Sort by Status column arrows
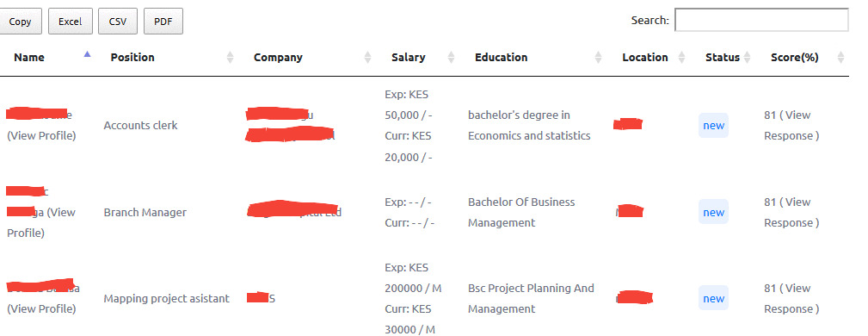 coord(747,57)
